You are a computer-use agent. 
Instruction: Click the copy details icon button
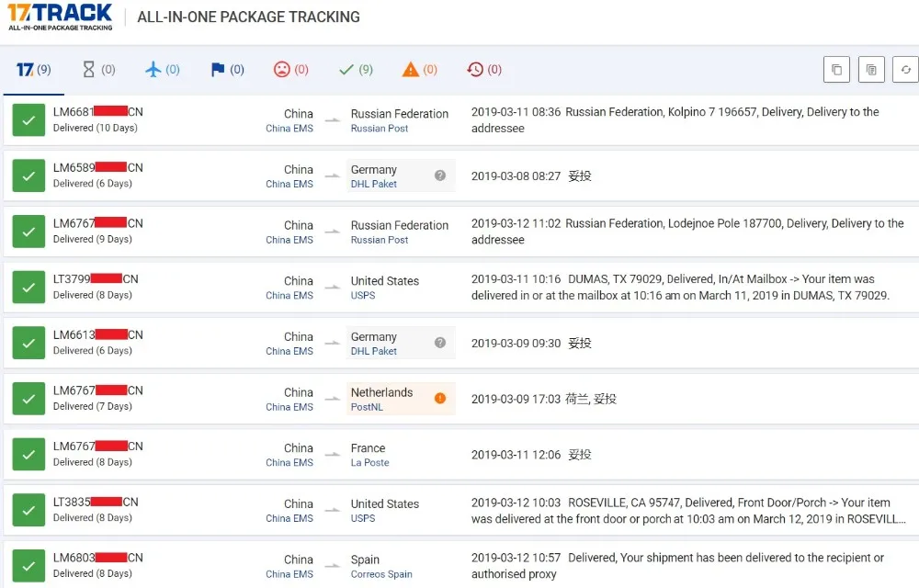tap(871, 70)
